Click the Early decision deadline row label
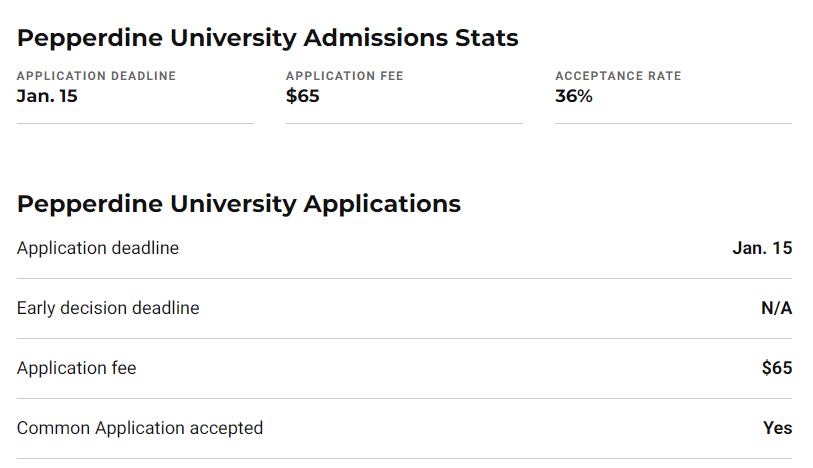813x468 pixels. 108,308
